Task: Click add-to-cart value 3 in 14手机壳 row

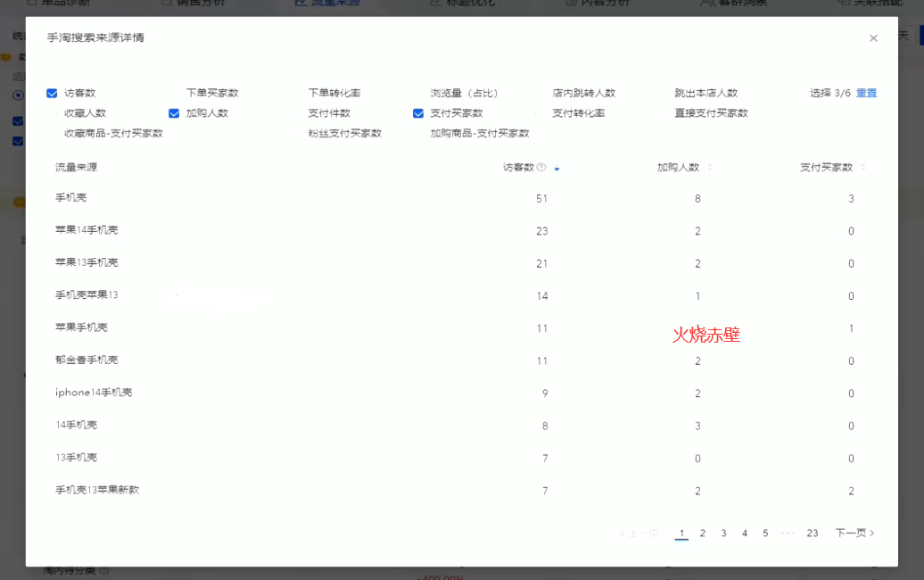Action: pyautogui.click(x=697, y=426)
